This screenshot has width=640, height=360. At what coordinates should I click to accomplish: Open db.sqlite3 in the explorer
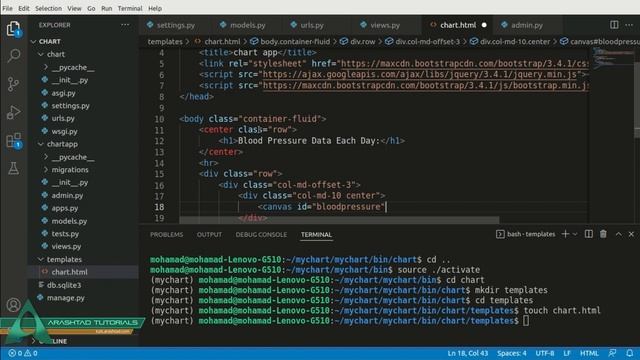click(x=64, y=285)
